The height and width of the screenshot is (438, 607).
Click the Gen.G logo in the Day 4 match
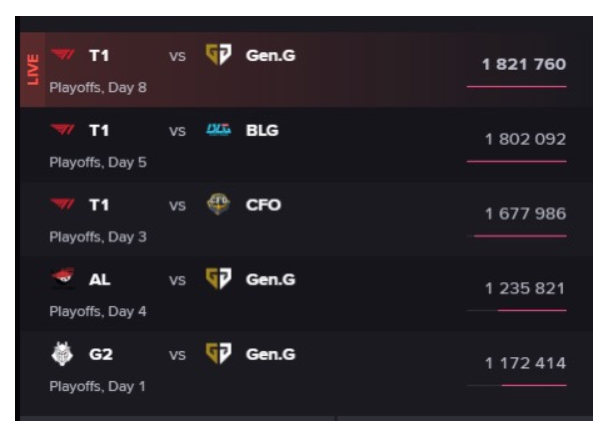point(218,278)
